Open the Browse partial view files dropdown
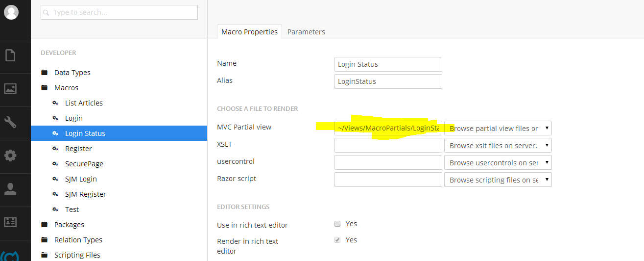The width and height of the screenshot is (644, 261). pyautogui.click(x=498, y=129)
